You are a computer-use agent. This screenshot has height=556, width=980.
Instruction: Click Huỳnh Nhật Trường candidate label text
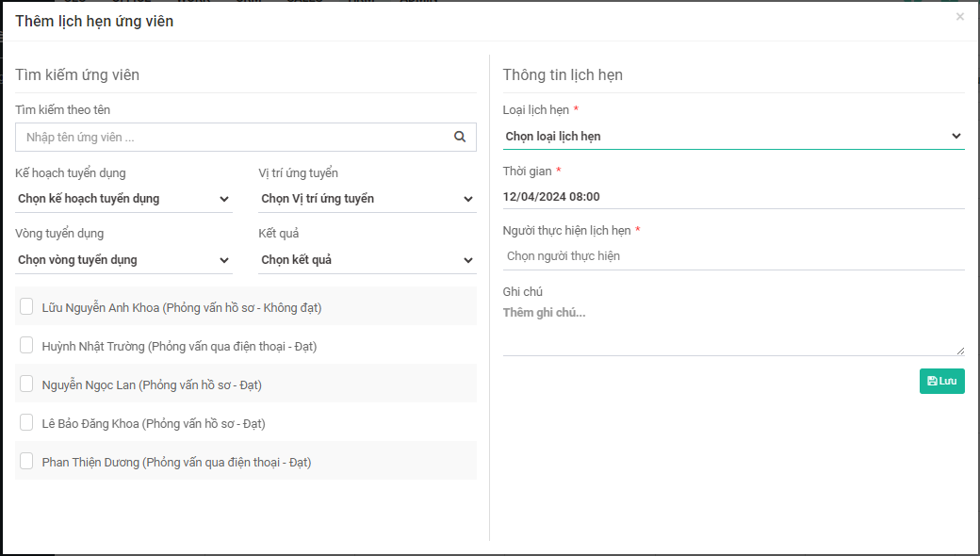point(179,346)
